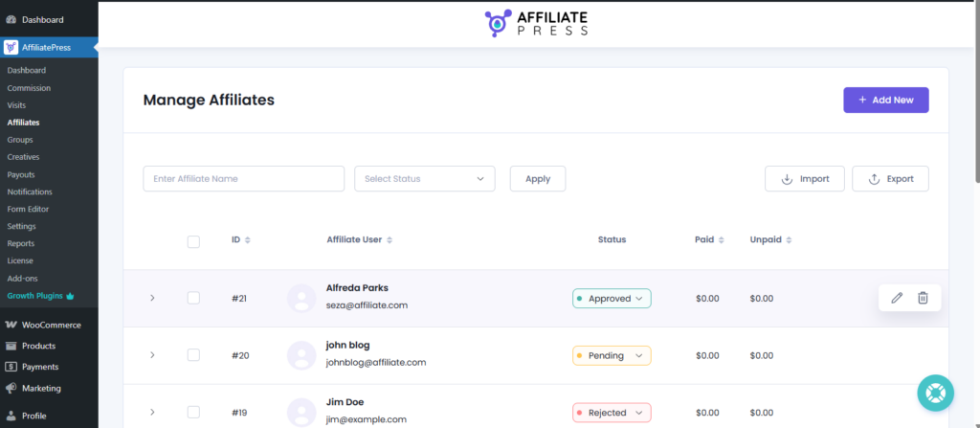Check the checkbox for affiliate #21

193,298
